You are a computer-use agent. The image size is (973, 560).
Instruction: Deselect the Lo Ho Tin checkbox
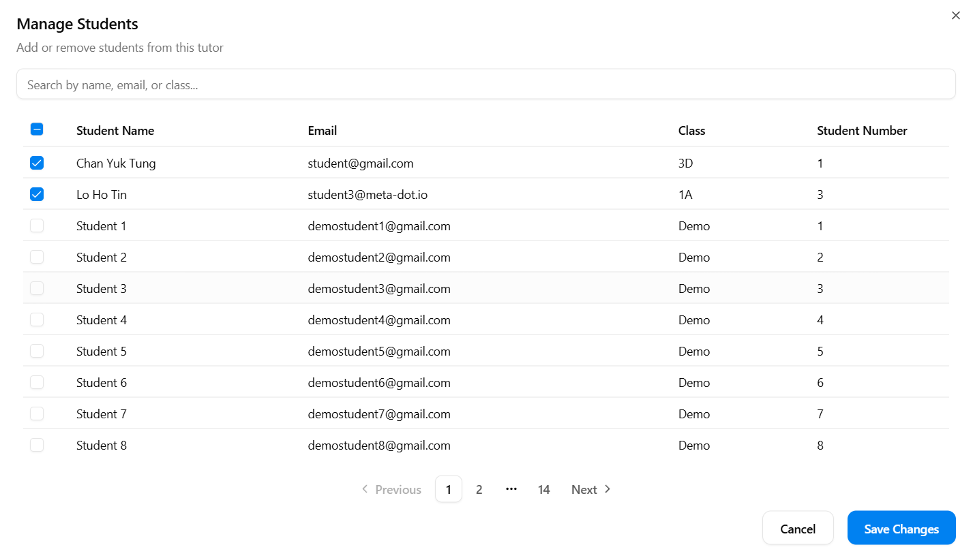click(x=37, y=194)
